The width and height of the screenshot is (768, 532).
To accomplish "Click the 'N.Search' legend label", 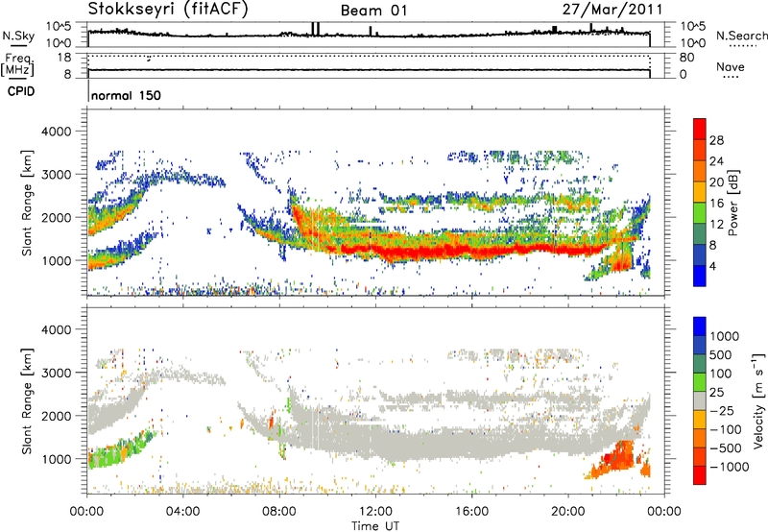I will 741,36.
